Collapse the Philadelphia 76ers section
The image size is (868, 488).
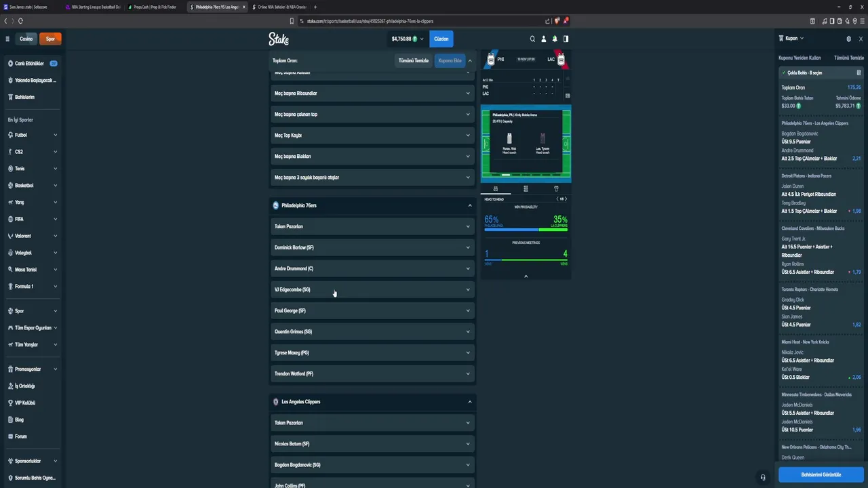372,205
